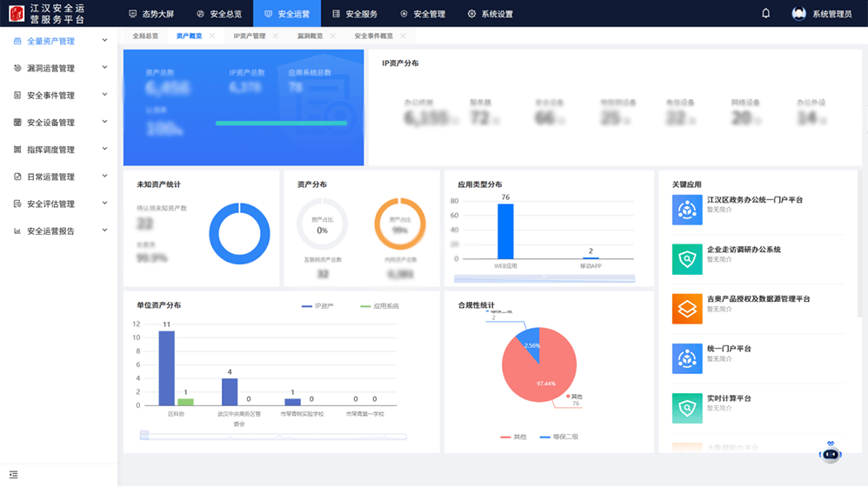868x488 pixels.
Task: Click the notification bell icon
Action: coord(765,14)
